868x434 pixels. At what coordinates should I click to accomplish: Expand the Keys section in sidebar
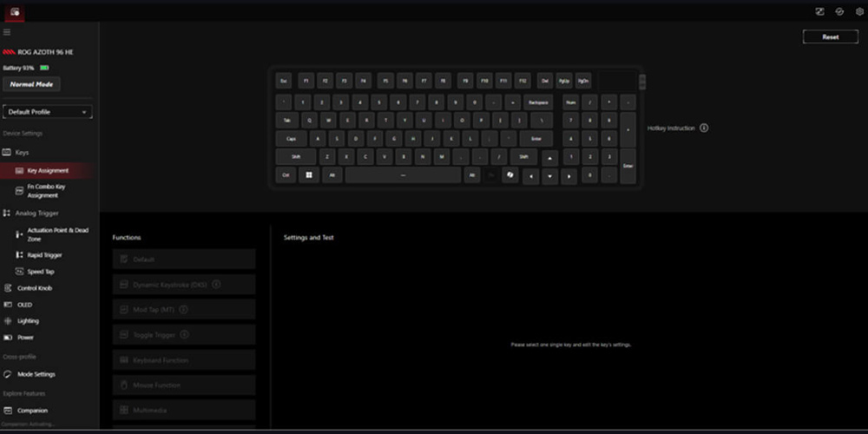click(22, 152)
